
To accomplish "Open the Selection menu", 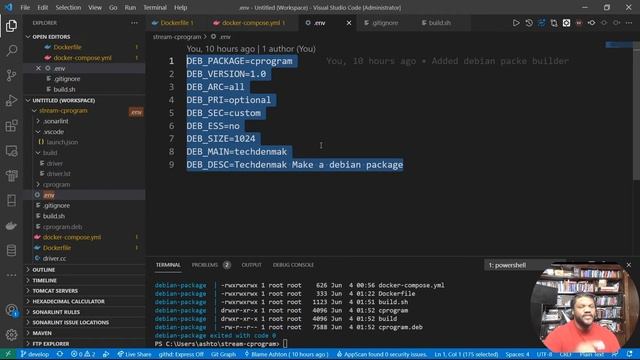I will pos(68,7).
